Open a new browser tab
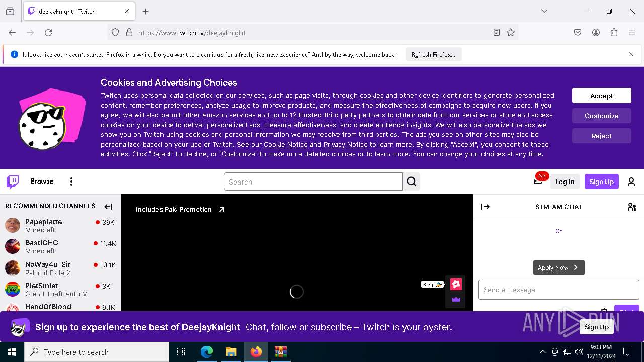The height and width of the screenshot is (362, 644). tap(146, 11)
